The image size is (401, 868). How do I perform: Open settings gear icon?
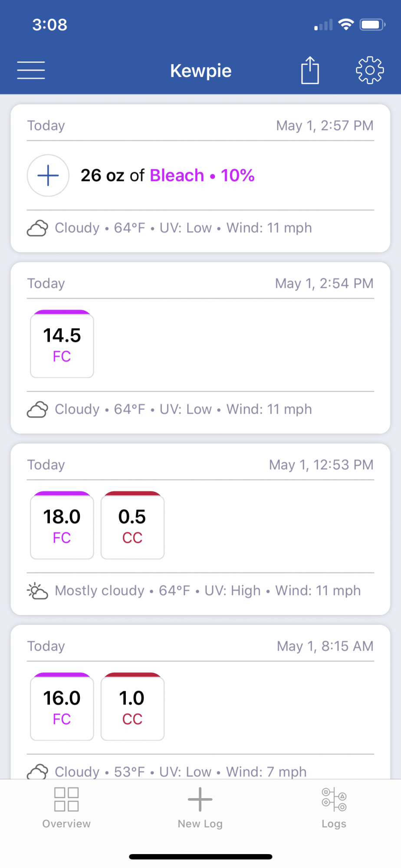370,70
